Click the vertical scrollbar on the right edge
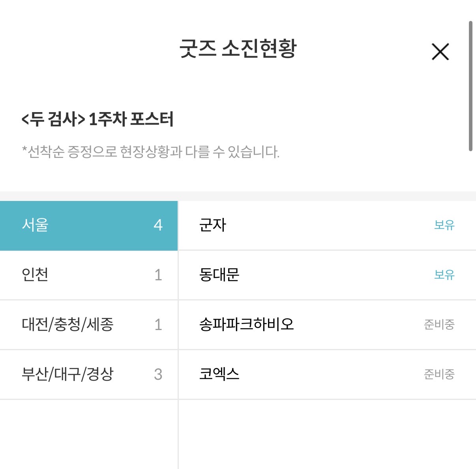 click(x=470, y=86)
